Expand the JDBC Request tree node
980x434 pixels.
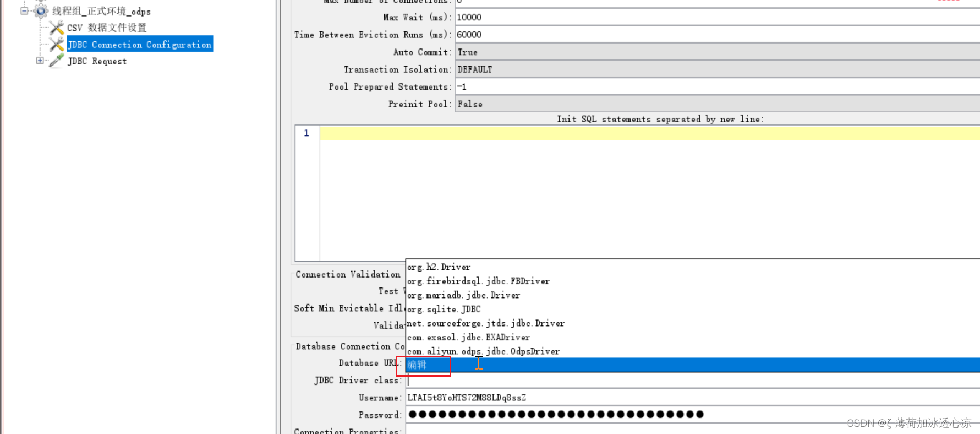(40, 61)
